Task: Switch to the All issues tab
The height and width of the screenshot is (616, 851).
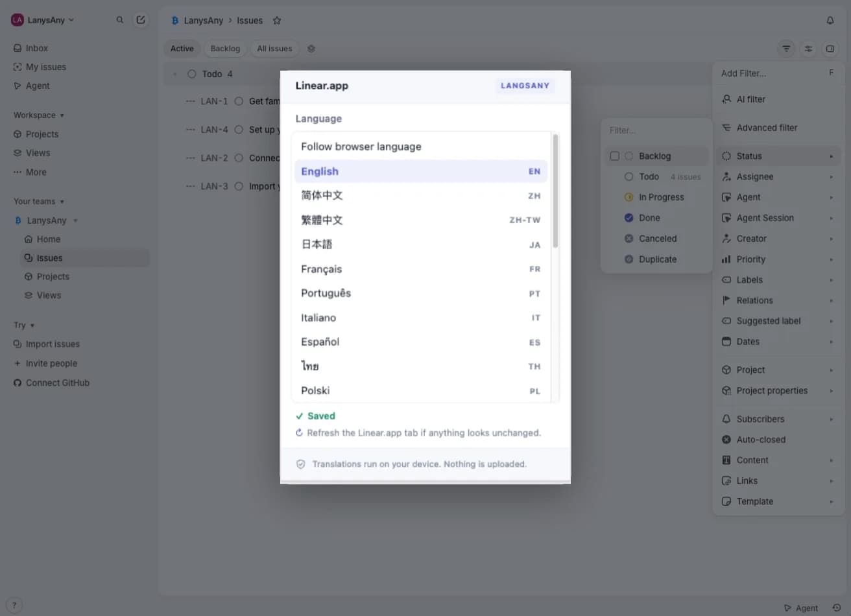Action: [x=274, y=49]
